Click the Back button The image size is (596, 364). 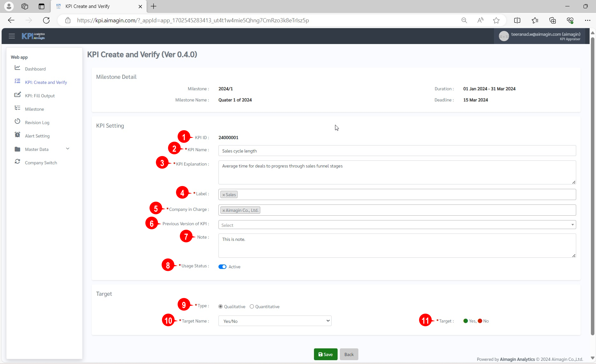point(349,354)
